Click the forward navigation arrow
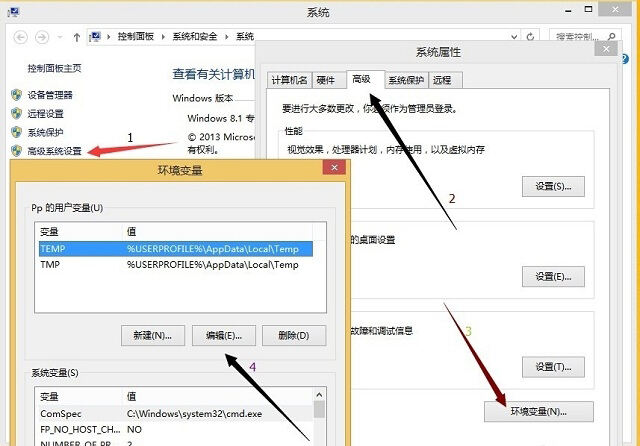The image size is (640, 446). pyautogui.click(x=42, y=37)
